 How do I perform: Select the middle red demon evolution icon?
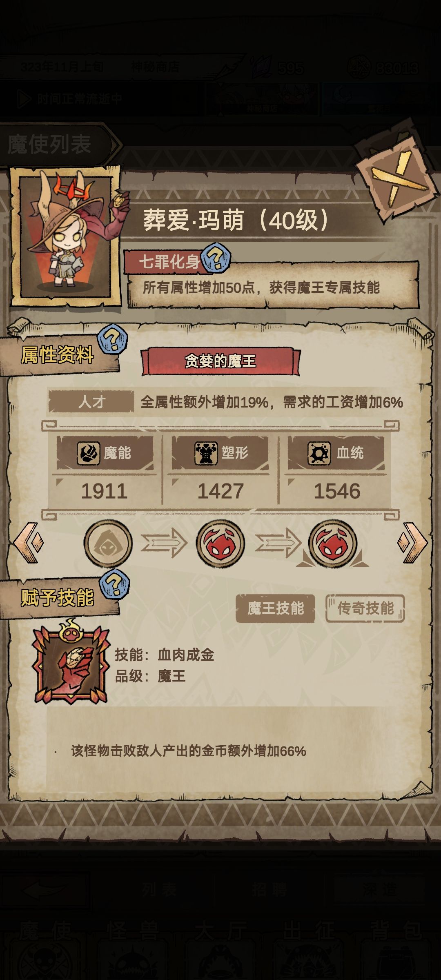220,543
